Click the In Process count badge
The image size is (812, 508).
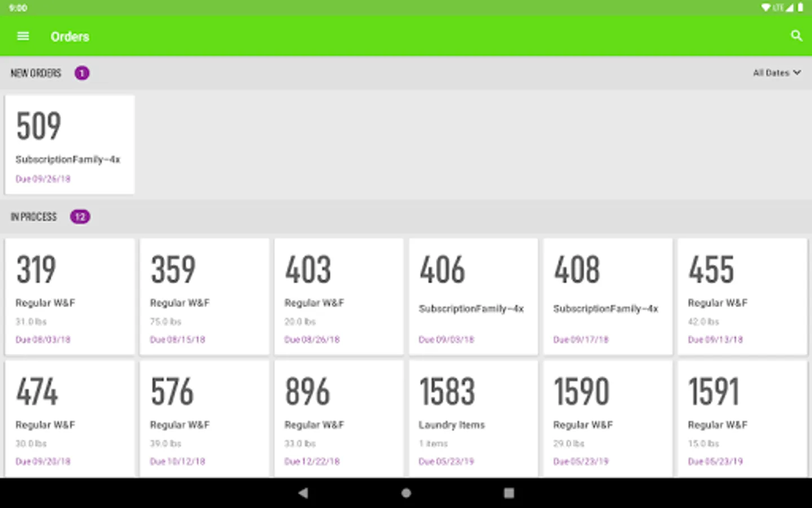coord(80,217)
